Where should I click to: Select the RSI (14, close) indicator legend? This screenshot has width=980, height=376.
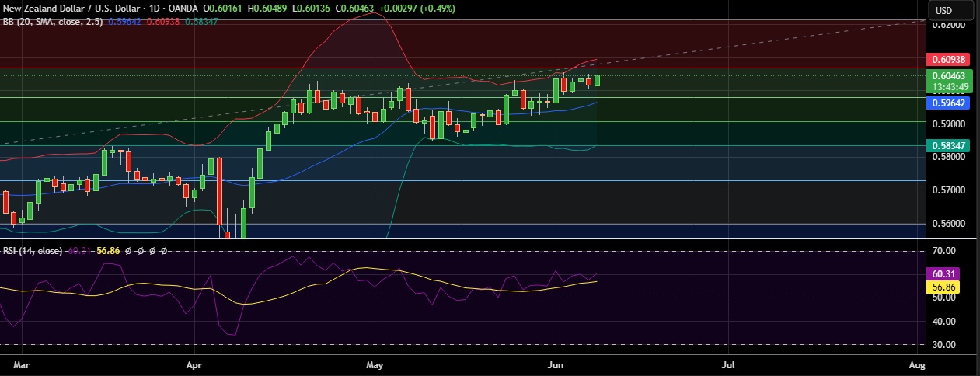click(x=32, y=251)
